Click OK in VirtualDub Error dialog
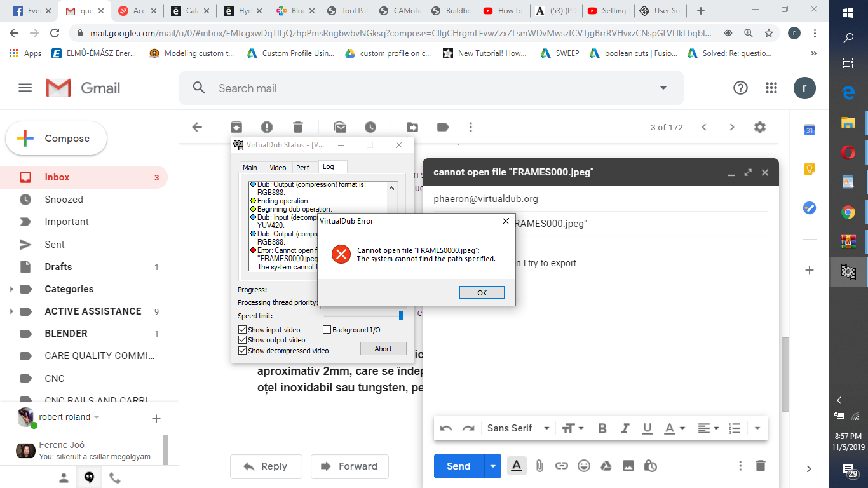The image size is (868, 488). [482, 292]
